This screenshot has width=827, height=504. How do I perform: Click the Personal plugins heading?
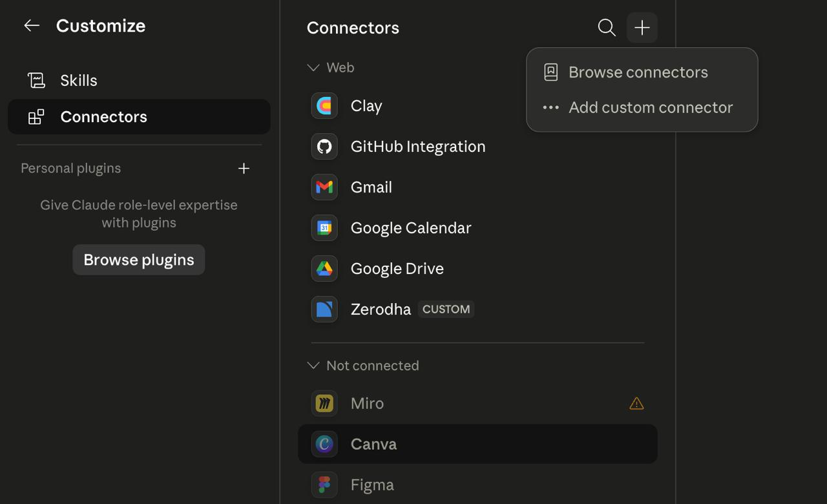[71, 169]
